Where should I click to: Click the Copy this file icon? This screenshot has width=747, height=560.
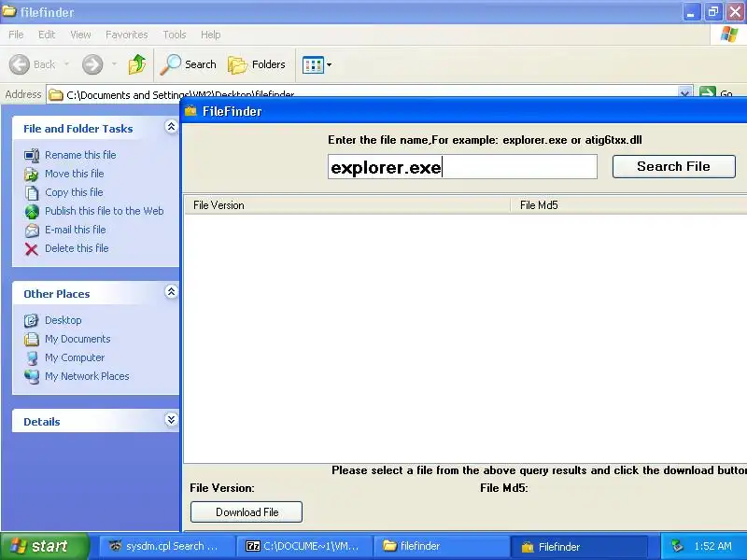point(32,193)
